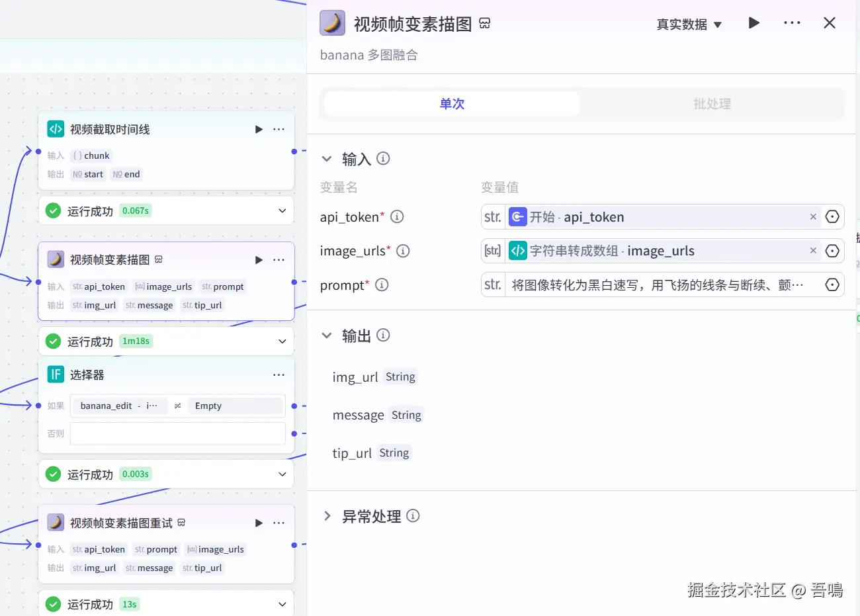
Task: Click the icon beside panel title 视频帧变素描图
Action: coord(485,24)
